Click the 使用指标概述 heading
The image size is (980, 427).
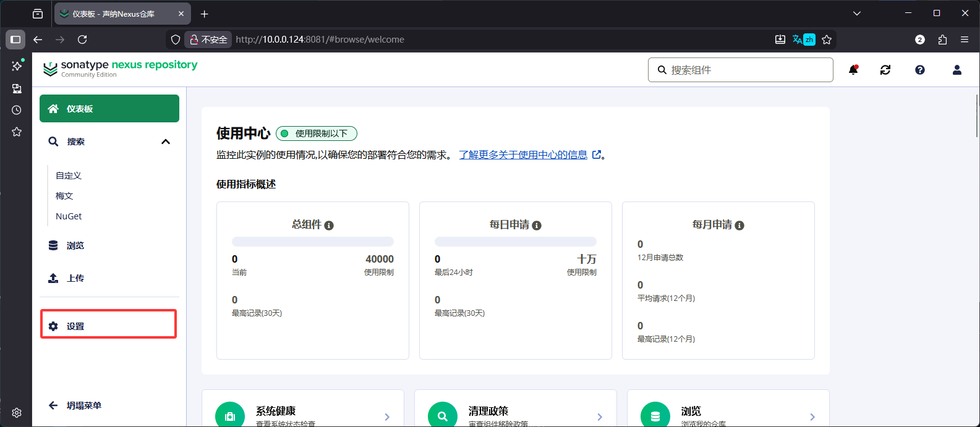[246, 184]
